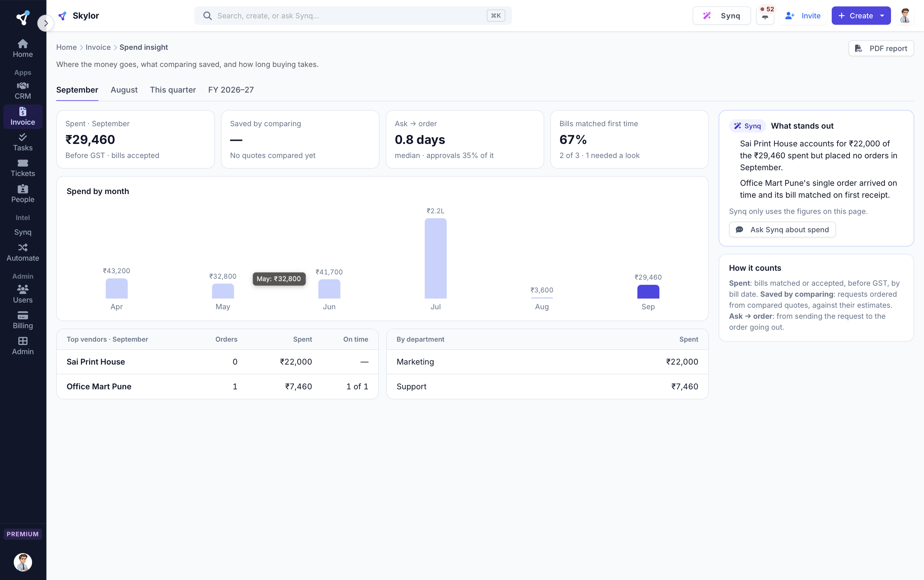Open Automate in the sidebar

point(23,253)
